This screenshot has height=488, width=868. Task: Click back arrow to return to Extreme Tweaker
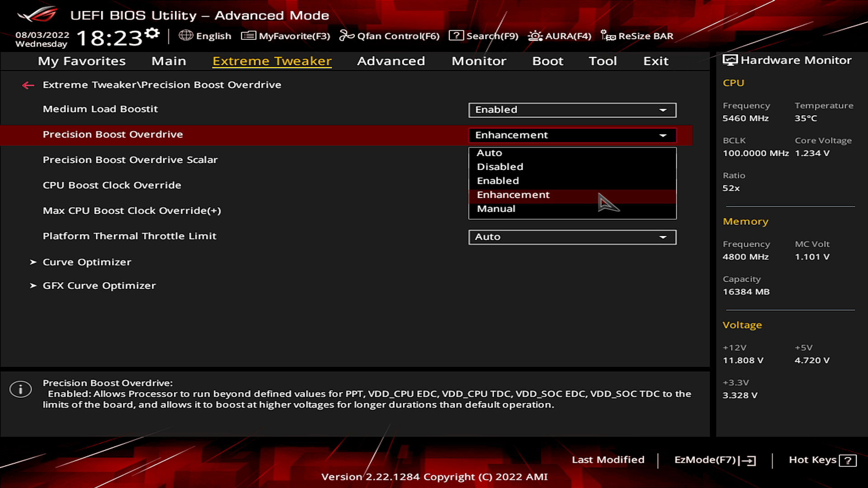28,84
